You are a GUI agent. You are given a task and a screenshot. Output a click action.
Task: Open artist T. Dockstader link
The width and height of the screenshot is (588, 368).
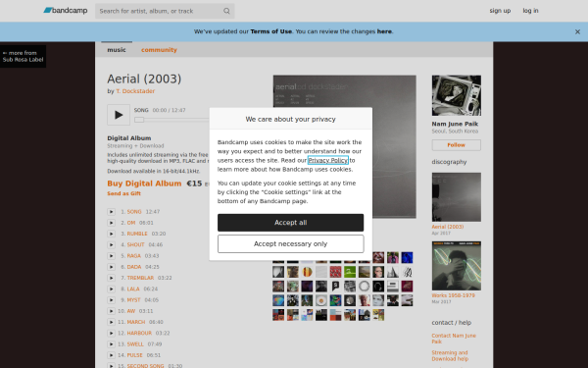tap(135, 91)
